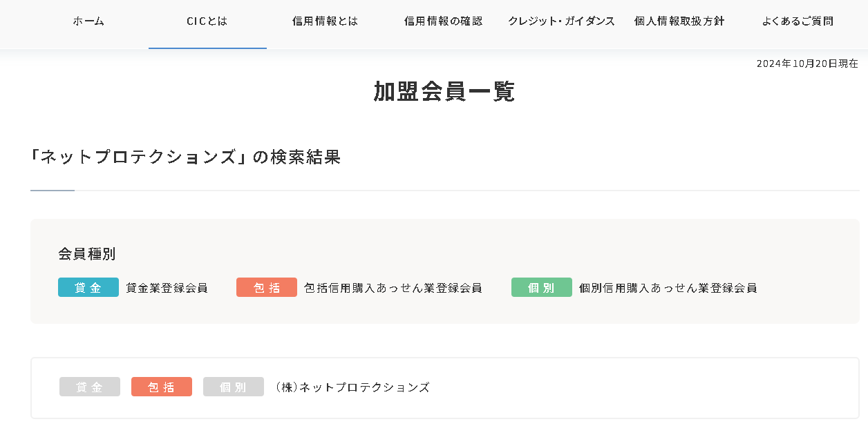Click the クレジット・ガイダンス menu item
The width and height of the screenshot is (868, 426).
pos(561,21)
